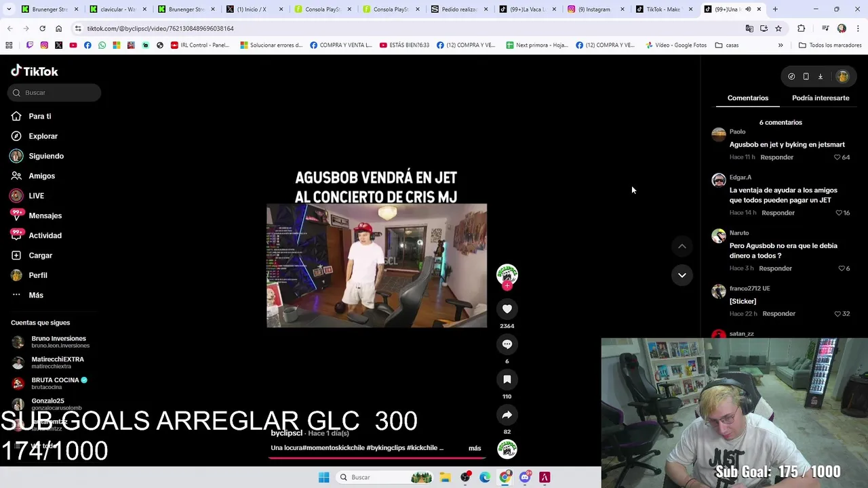Click the phone app icon in top bar
This screenshot has width=868, height=488.
806,77
